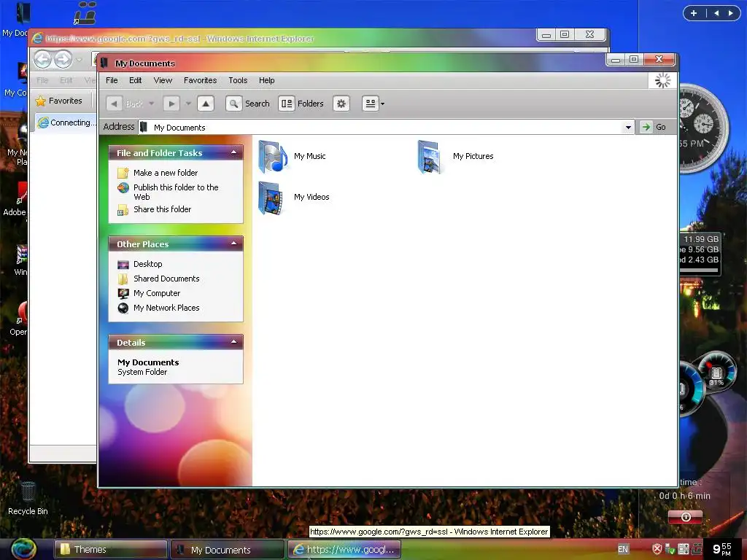
Task: Open the Favorites menu in My Documents
Action: point(200,80)
